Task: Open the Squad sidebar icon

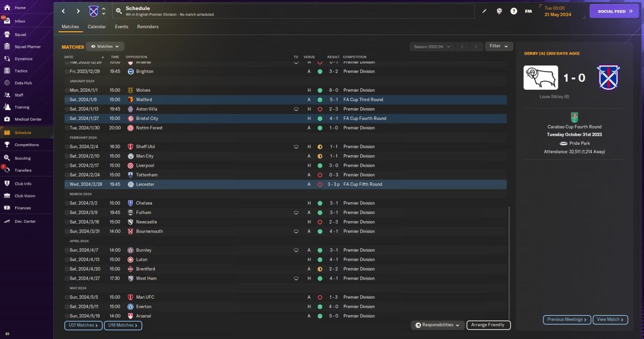Action: (7, 34)
